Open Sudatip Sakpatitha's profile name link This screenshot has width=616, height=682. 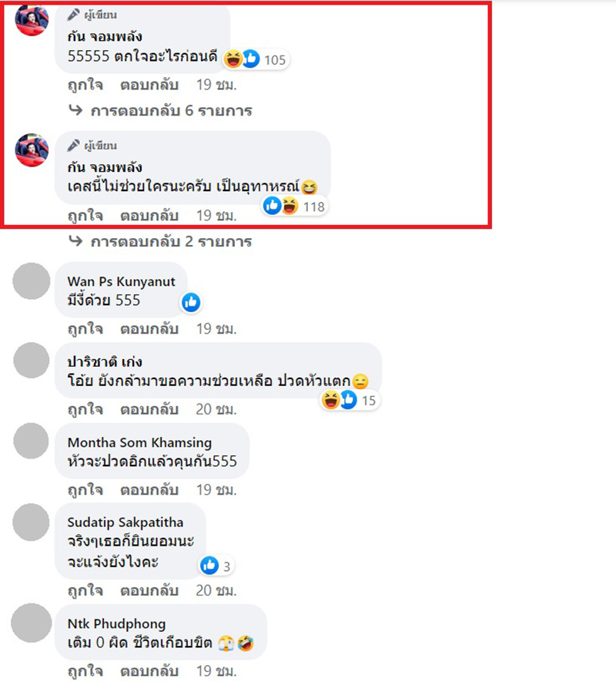[x=126, y=522]
